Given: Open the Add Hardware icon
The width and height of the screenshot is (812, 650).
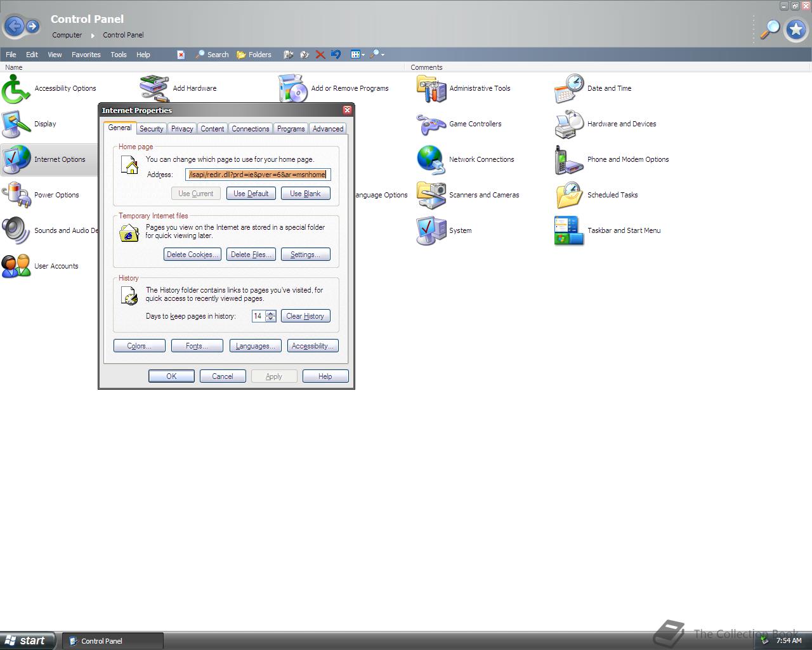Looking at the screenshot, I should coord(155,88).
